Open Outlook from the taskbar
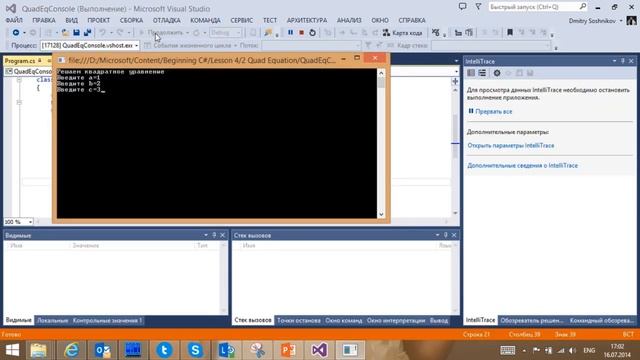This screenshot has width=640, height=360. coord(102,350)
